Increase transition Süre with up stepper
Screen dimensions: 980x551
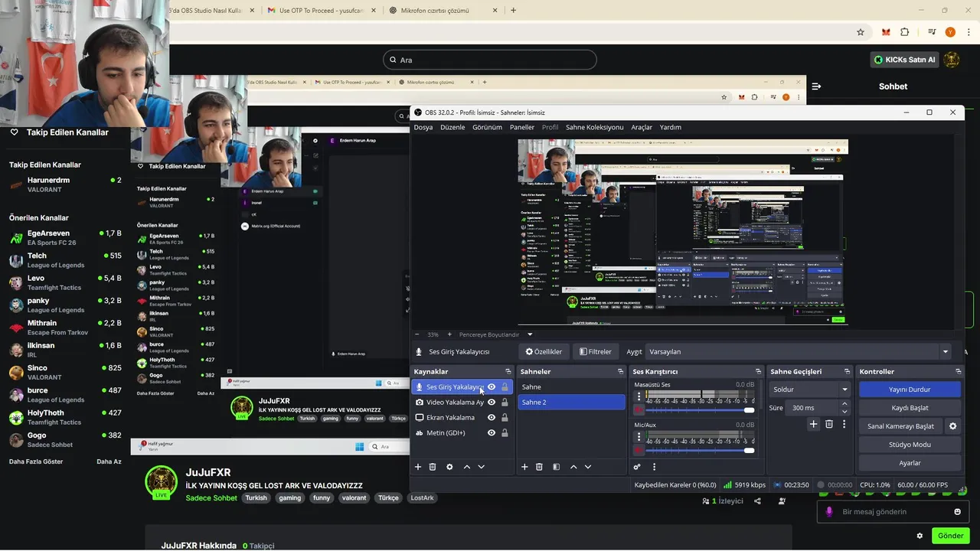[x=844, y=404]
